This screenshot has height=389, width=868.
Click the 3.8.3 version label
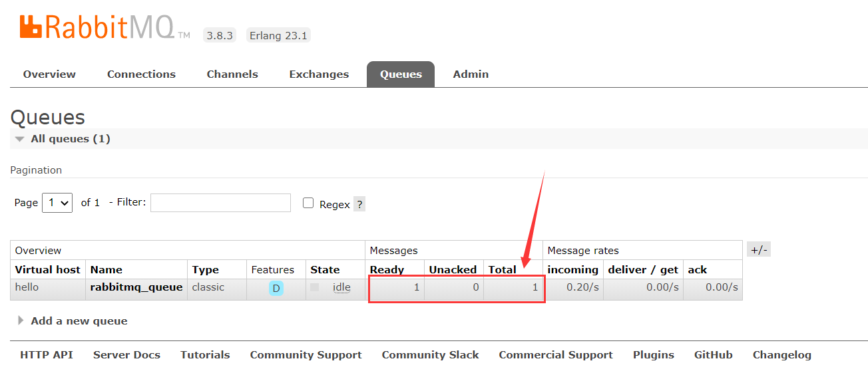220,35
